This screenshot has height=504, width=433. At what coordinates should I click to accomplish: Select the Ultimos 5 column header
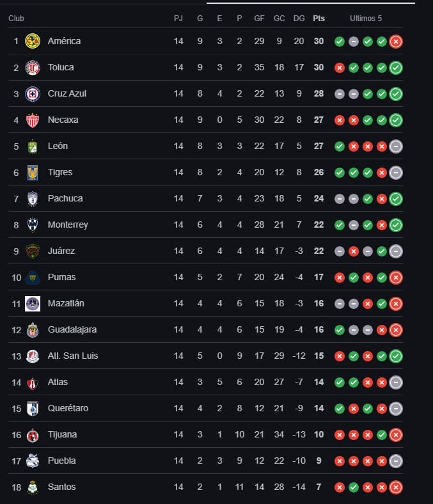(366, 19)
